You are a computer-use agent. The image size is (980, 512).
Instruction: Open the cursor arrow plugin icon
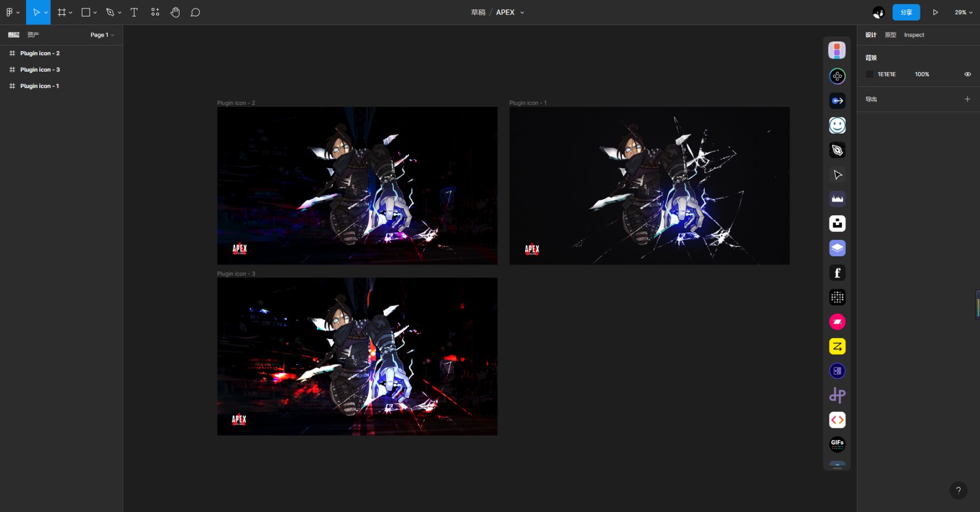point(837,174)
